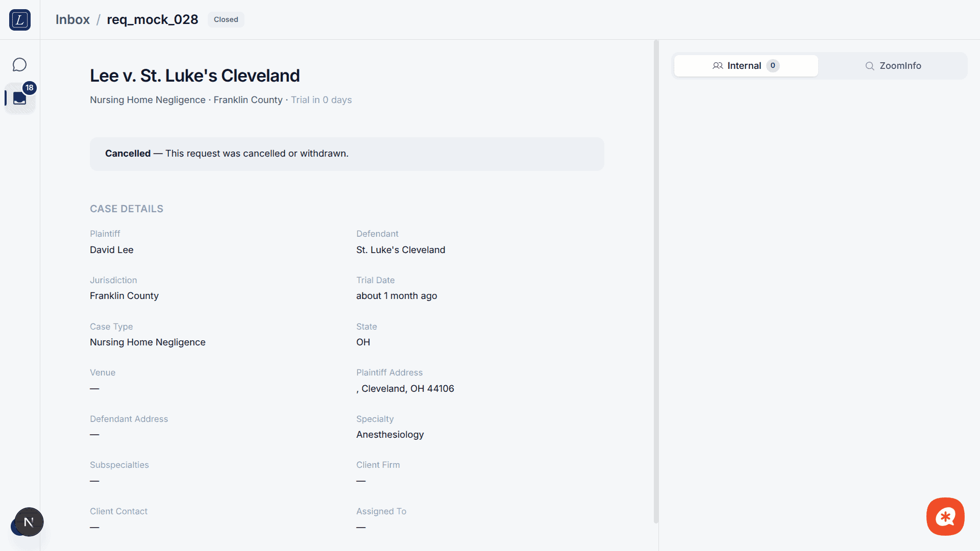Click the Internal tab's zero counter badge
This screenshot has width=980, height=551.
tap(773, 66)
